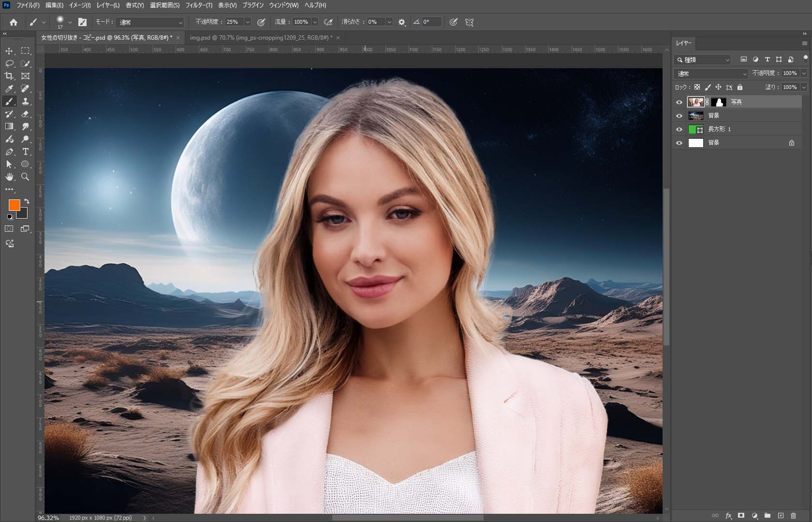Switch to the img.psd document tab

tap(260, 38)
